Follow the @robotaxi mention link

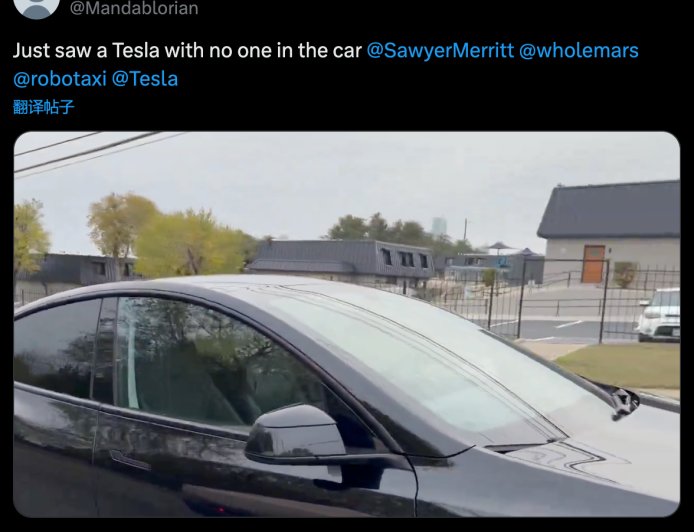click(60, 79)
